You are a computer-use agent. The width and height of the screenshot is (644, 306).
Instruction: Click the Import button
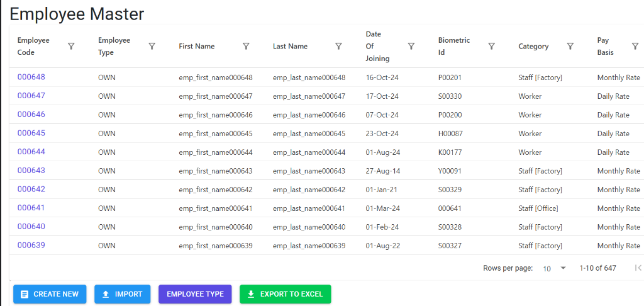pyautogui.click(x=123, y=294)
